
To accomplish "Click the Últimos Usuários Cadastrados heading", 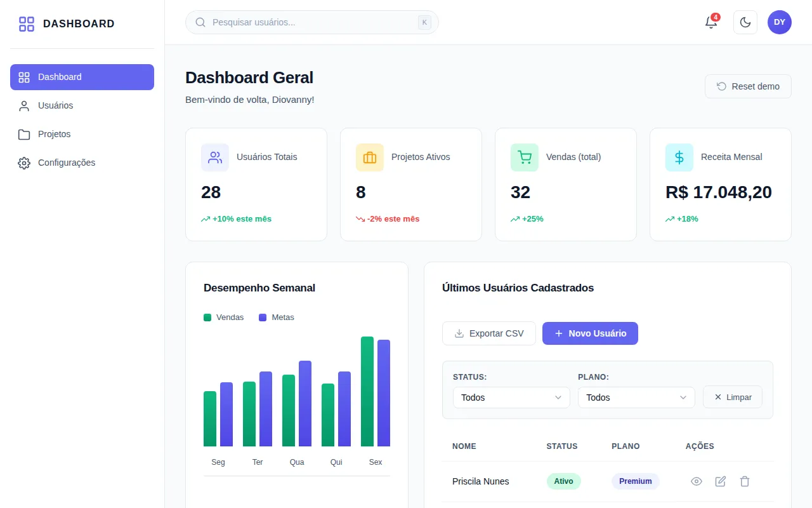I will 518,288.
